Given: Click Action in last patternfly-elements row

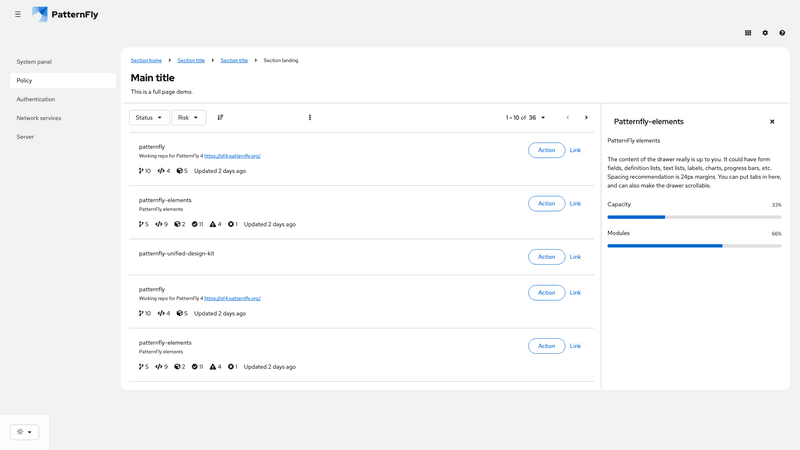Looking at the screenshot, I should [546, 346].
